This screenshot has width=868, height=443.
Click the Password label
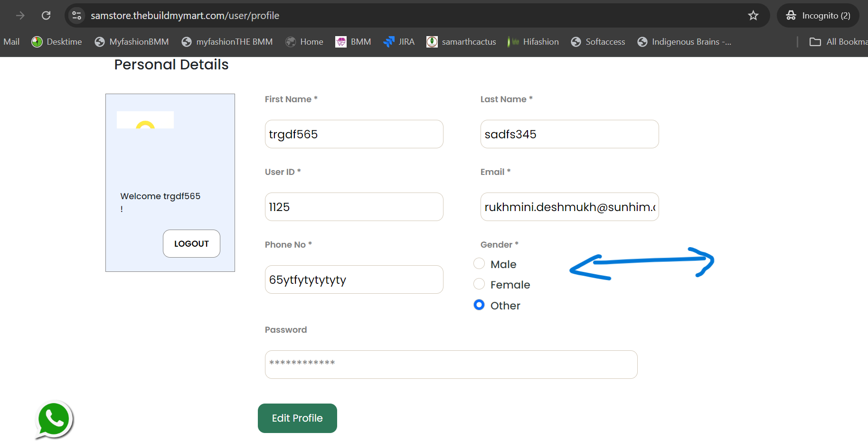pos(286,330)
